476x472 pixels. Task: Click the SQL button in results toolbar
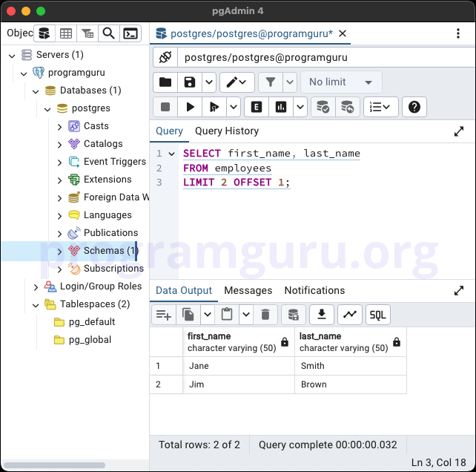[x=378, y=315]
